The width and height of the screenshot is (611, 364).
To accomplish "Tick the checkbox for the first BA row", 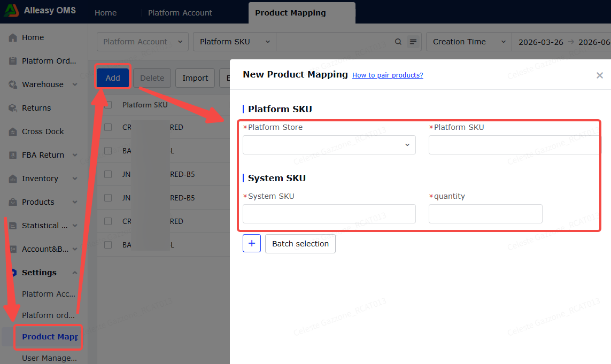I will point(108,151).
